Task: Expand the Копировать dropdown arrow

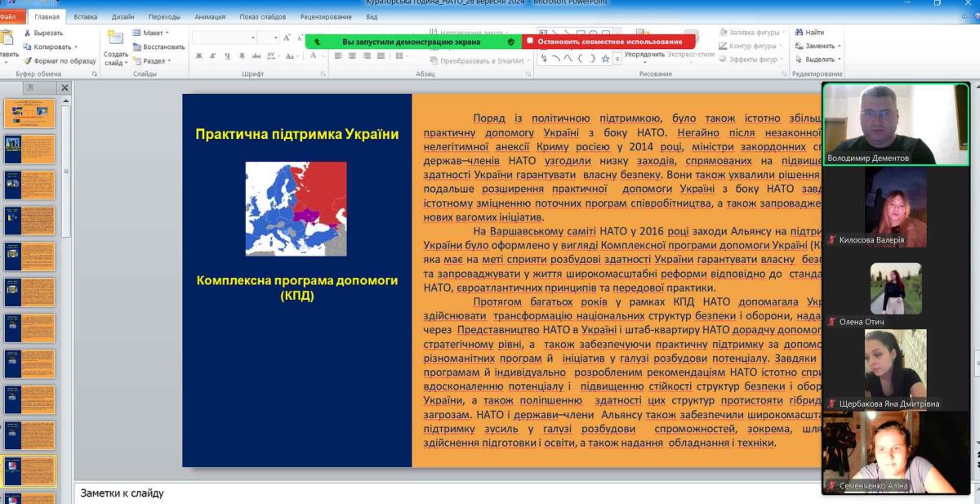Action: pyautogui.click(x=75, y=47)
